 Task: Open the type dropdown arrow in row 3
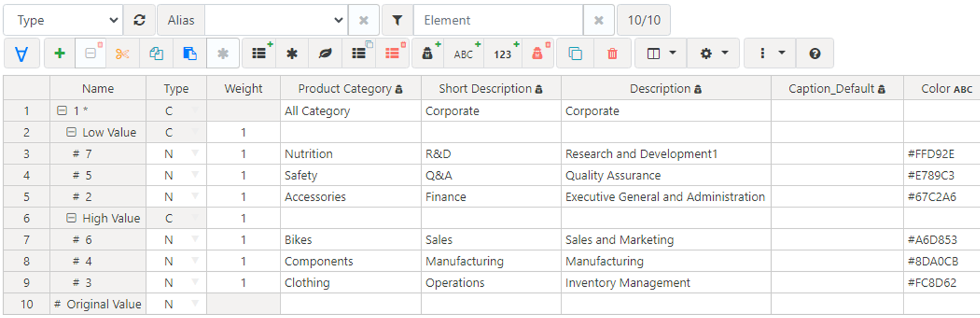click(x=195, y=153)
